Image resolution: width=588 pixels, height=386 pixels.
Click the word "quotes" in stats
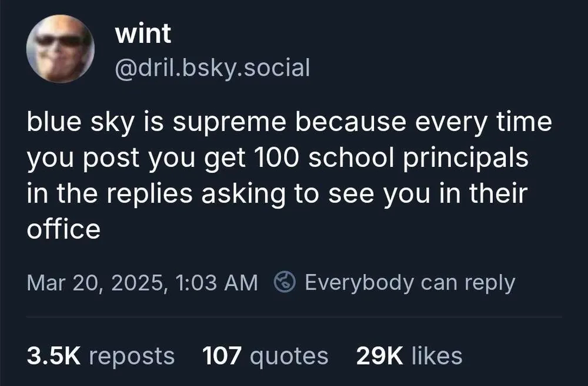pyautogui.click(x=289, y=355)
